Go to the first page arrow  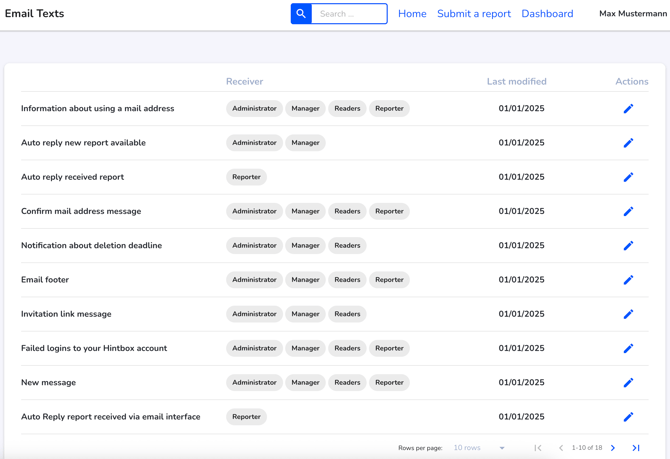click(x=538, y=448)
